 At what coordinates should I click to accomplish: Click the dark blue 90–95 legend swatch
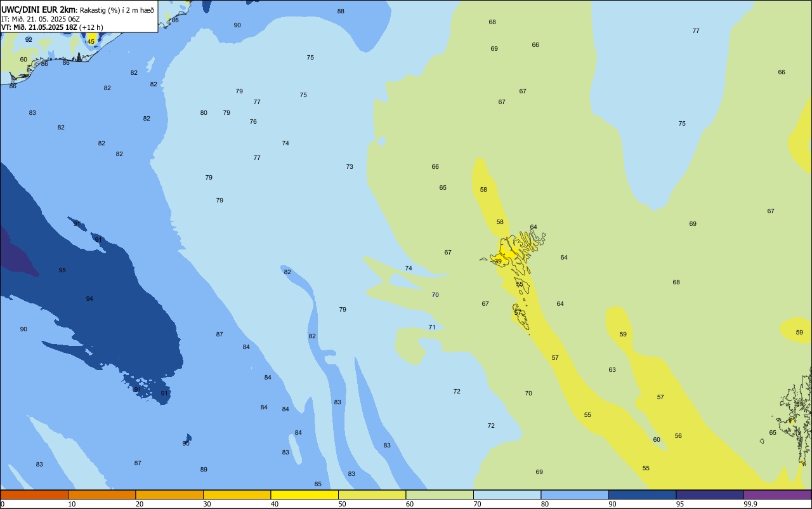pos(642,494)
